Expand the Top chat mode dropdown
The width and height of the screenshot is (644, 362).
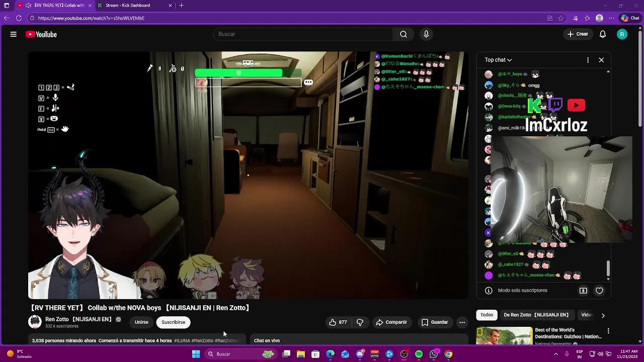pos(498,60)
